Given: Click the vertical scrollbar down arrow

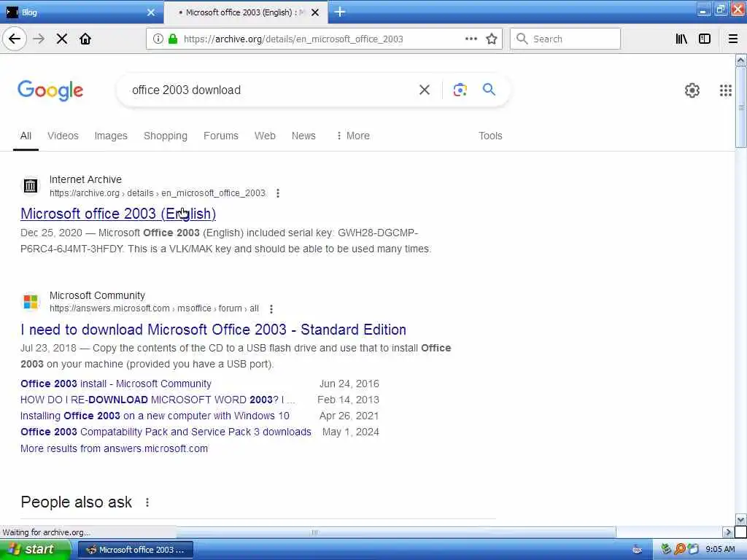Looking at the screenshot, I should 741,519.
